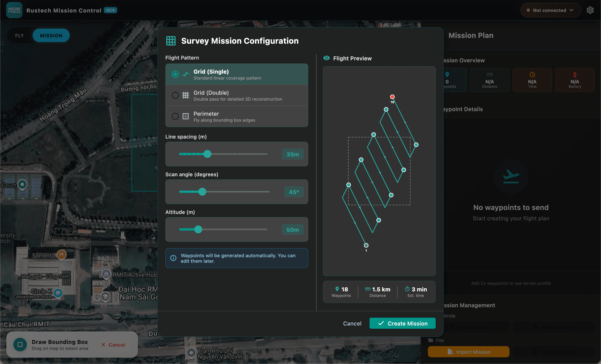Click the ruler icon on the Distance card
The height and width of the screenshot is (364, 601).
[x=490, y=75]
